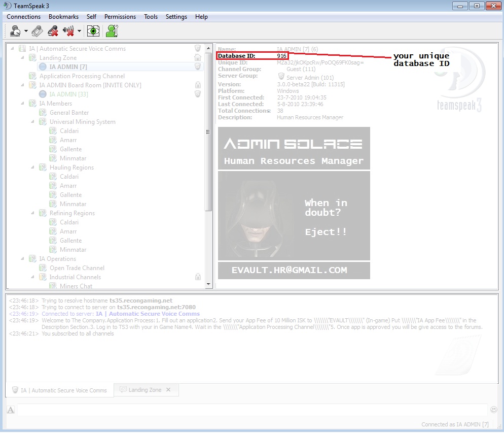The height and width of the screenshot is (433, 504).
Task: Open the emoticon smiley picker
Action: (494, 410)
